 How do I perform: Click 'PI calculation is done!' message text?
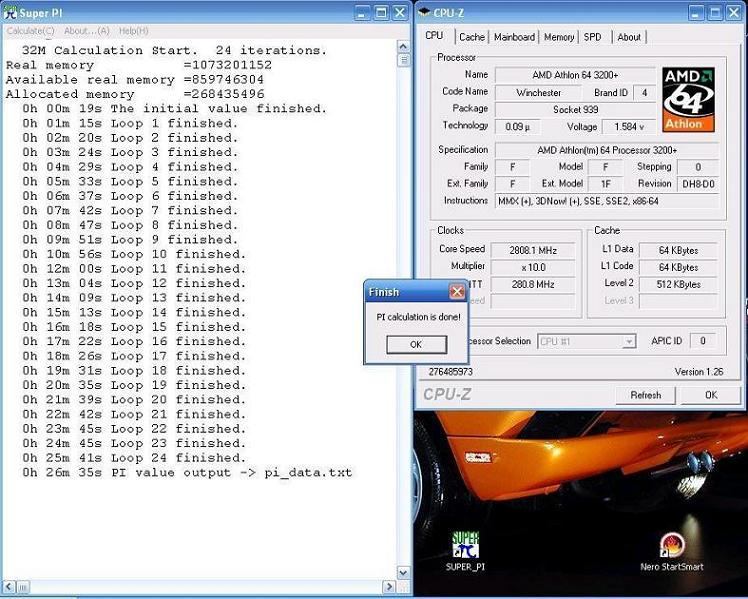pos(418,317)
